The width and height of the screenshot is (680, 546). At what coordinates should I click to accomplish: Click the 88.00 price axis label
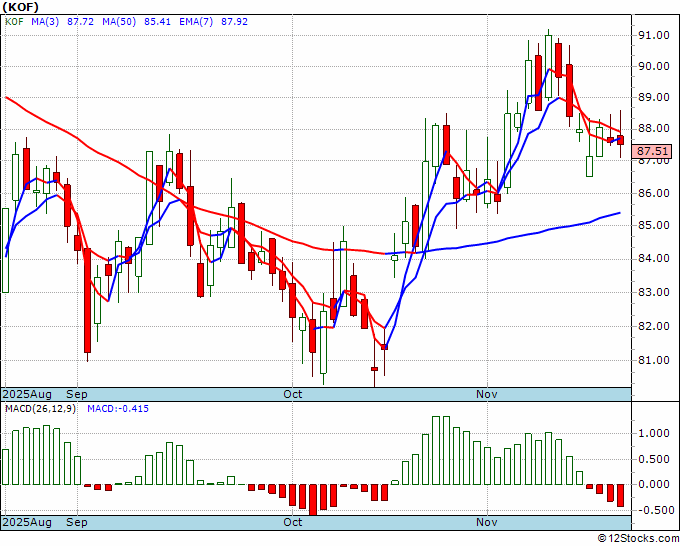(654, 129)
